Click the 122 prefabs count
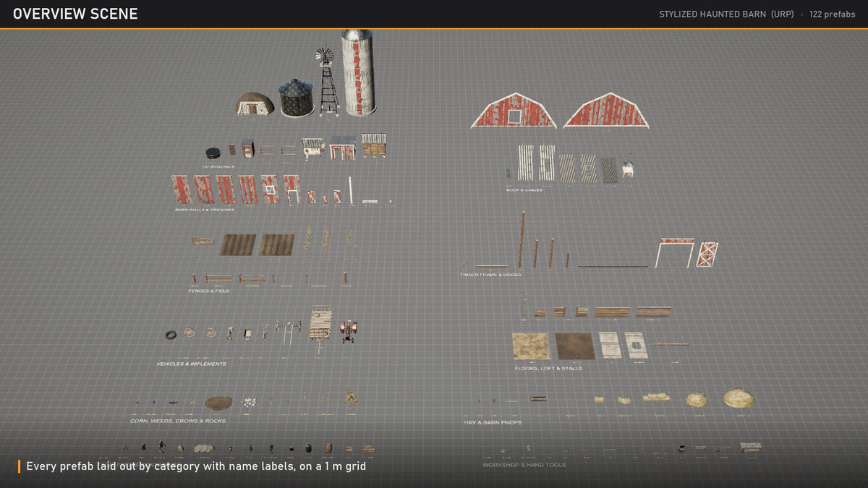This screenshot has height=488, width=868. pos(833,14)
